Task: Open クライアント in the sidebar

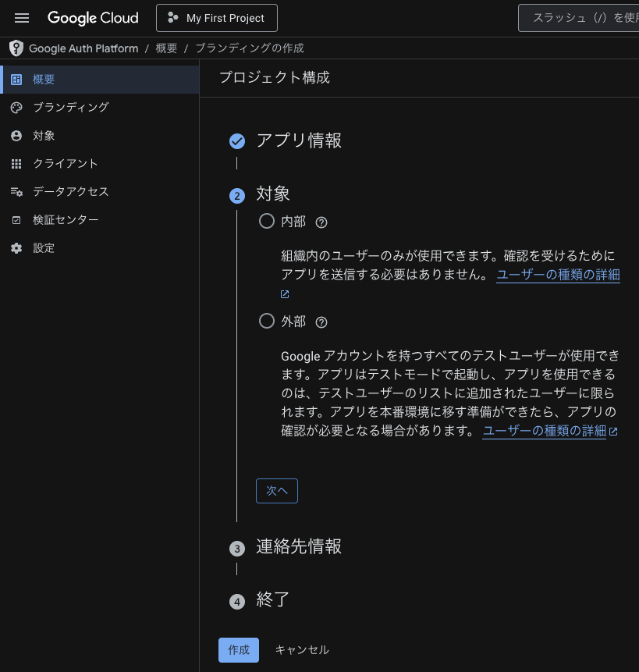Action: [x=100, y=163]
